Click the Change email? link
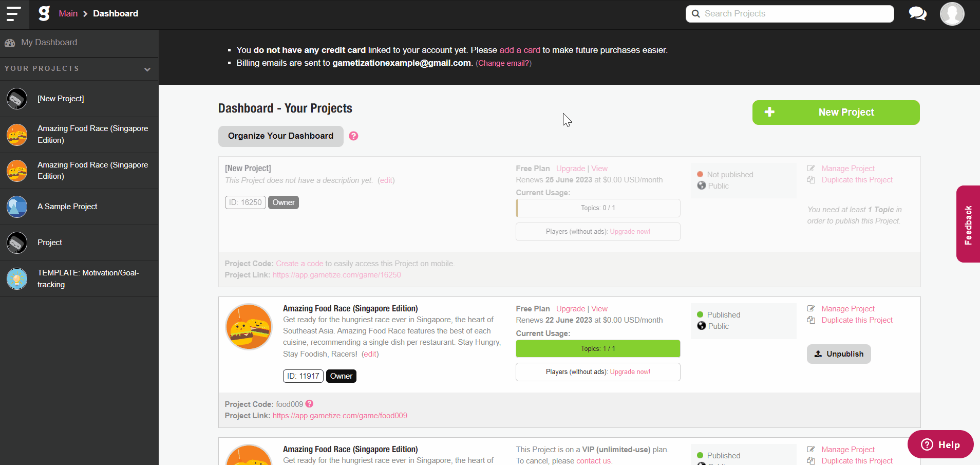This screenshot has height=465, width=980. [x=503, y=63]
